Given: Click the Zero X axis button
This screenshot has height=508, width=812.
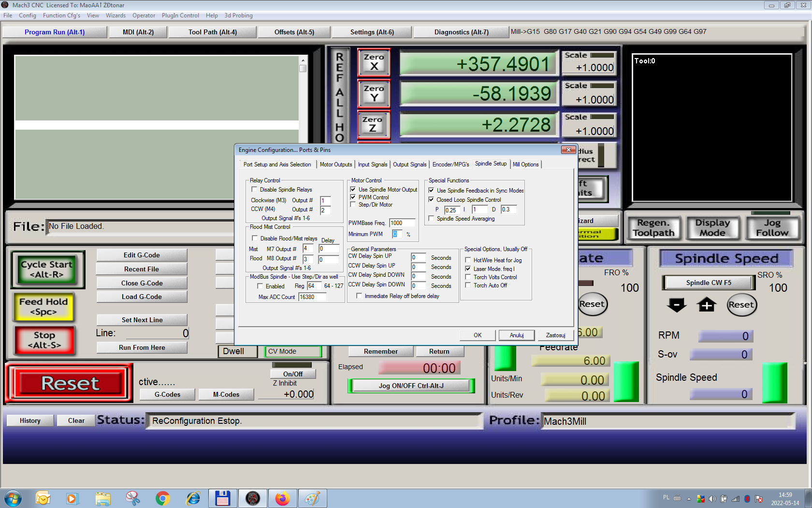Looking at the screenshot, I should (374, 62).
